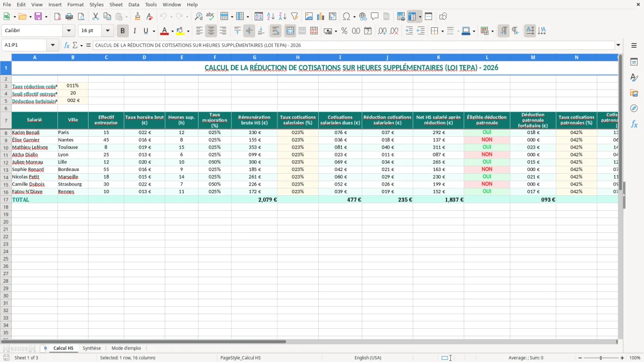Add a decimal place
The width and height of the screenshot is (644, 362).
click(382, 31)
